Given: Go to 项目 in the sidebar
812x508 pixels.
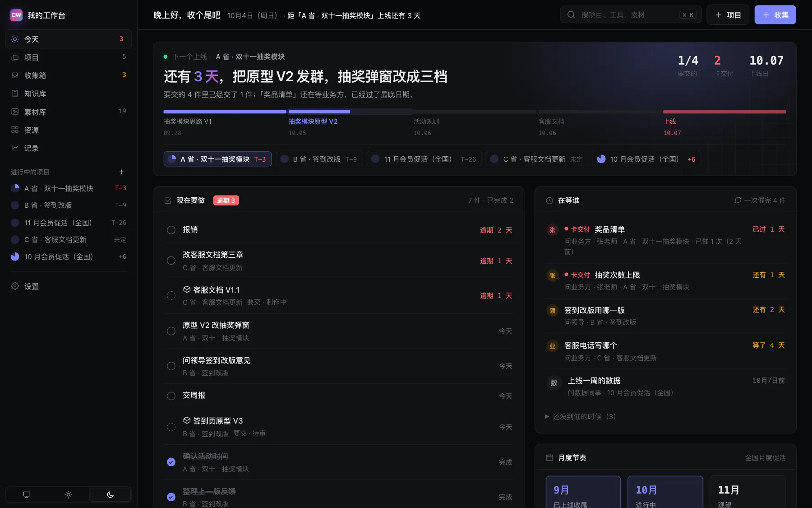Looking at the screenshot, I should tap(69, 57).
